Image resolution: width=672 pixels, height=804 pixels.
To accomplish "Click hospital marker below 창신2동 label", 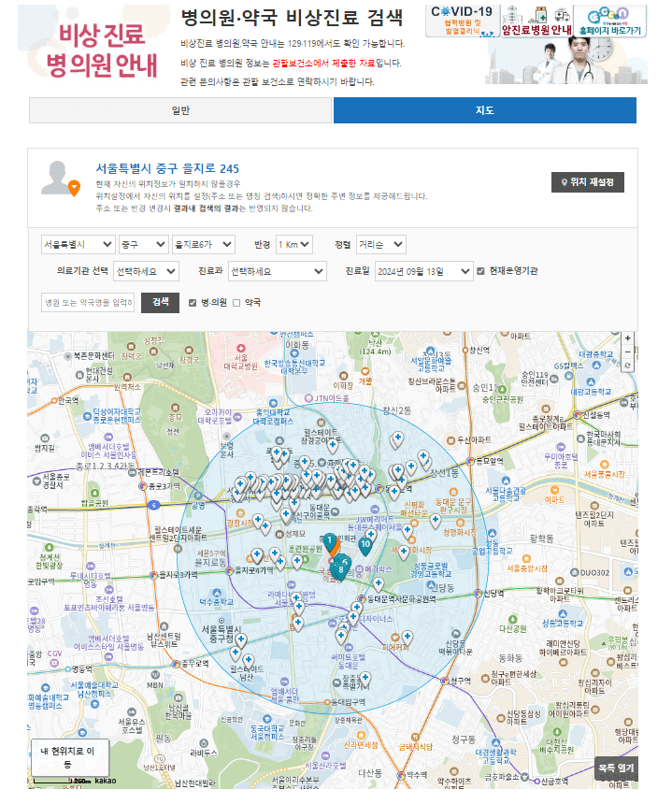I will (398, 438).
